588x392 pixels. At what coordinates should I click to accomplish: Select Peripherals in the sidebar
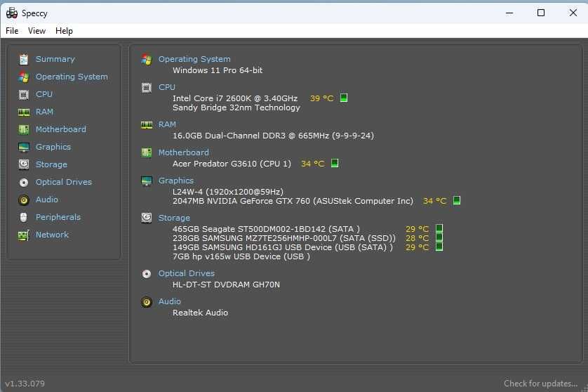58,217
